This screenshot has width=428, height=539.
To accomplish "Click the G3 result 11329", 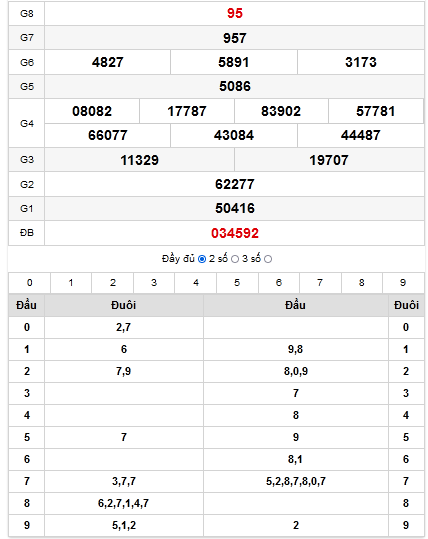I will pyautogui.click(x=140, y=160).
